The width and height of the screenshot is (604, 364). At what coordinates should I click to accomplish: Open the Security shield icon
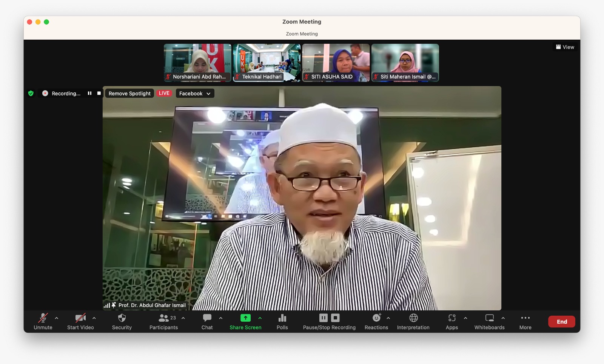pyautogui.click(x=122, y=318)
